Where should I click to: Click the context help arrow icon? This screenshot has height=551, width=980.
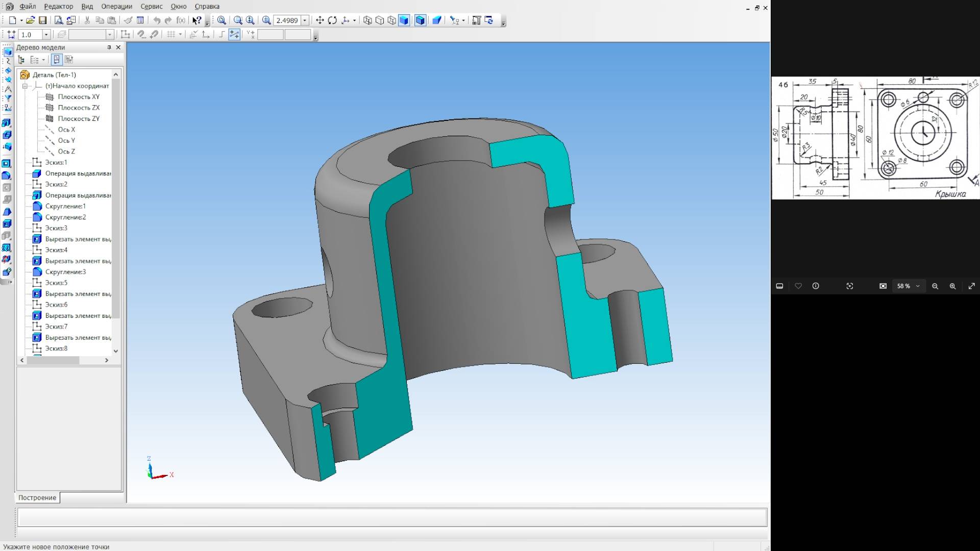197,20
